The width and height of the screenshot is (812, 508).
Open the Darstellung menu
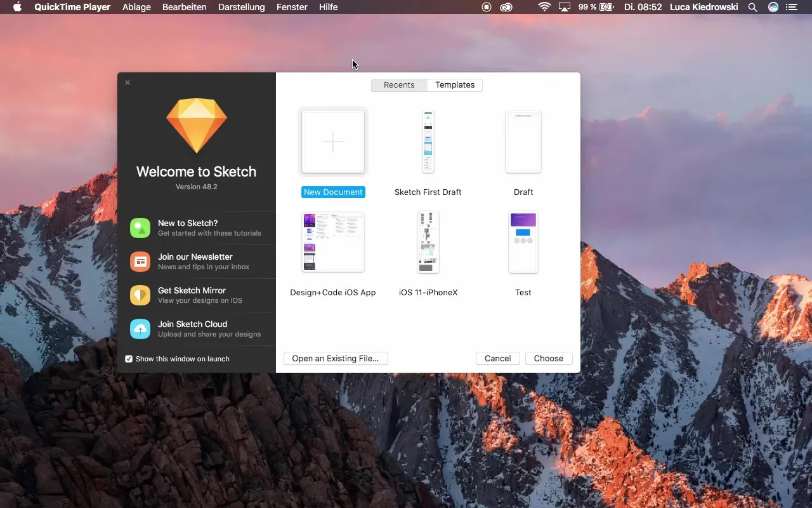pos(242,7)
